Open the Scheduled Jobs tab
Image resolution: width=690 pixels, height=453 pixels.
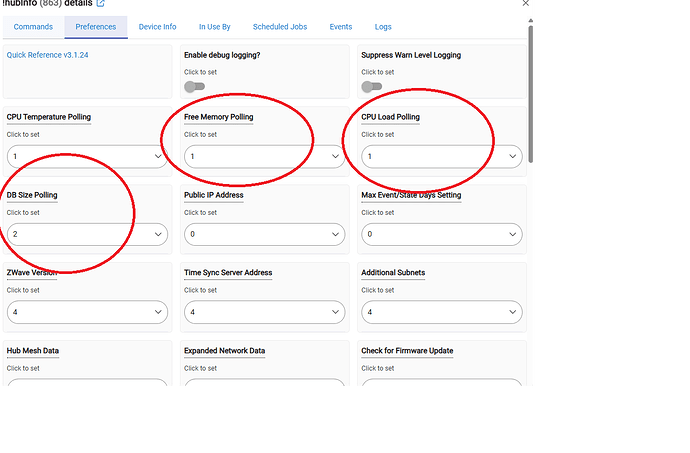click(x=280, y=27)
